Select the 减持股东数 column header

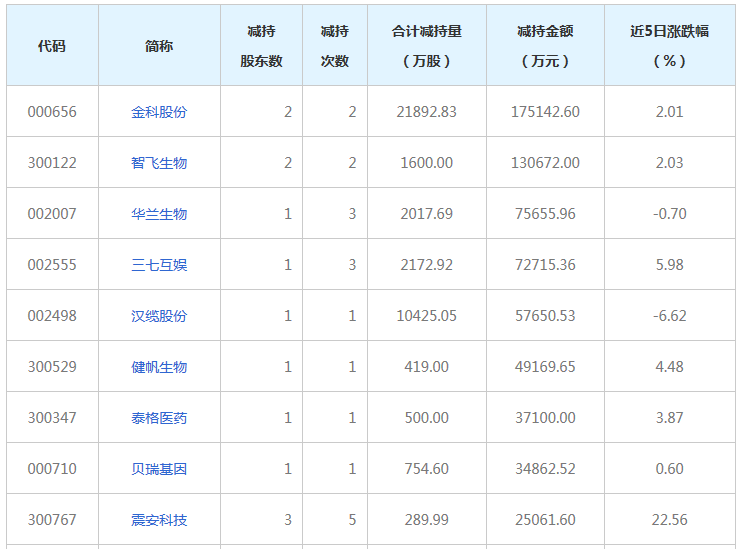[261, 46]
